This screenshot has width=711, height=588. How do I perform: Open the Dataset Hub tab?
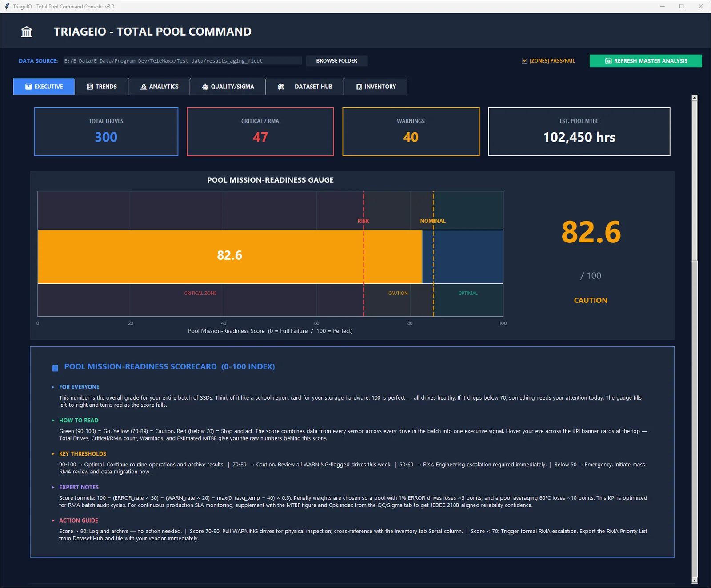tap(304, 87)
